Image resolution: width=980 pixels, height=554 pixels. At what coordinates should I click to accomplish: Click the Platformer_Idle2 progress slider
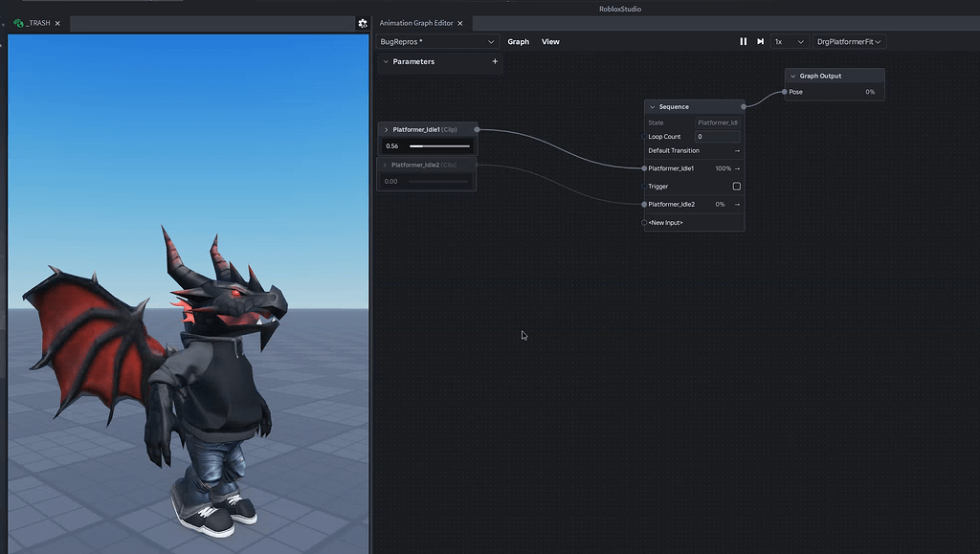click(438, 181)
